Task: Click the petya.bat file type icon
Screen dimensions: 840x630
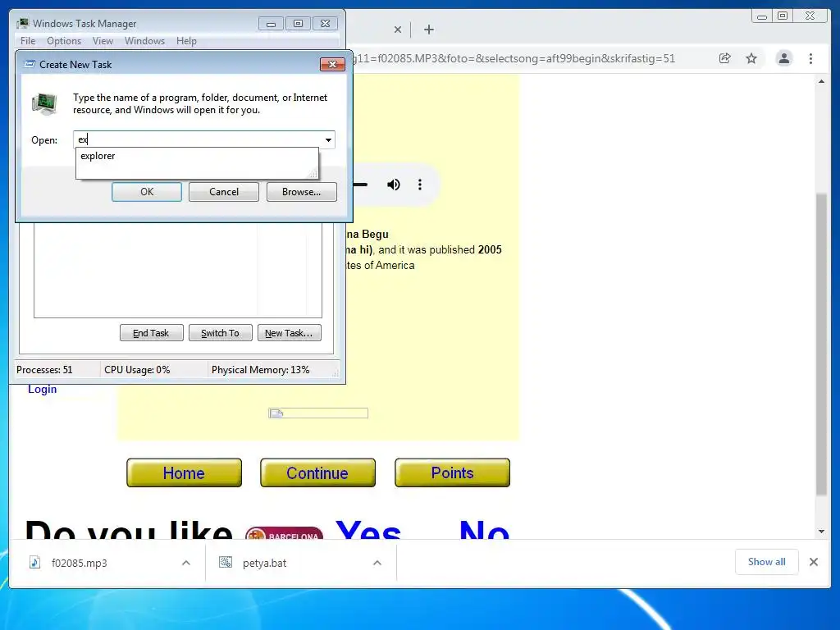Action: [x=226, y=563]
